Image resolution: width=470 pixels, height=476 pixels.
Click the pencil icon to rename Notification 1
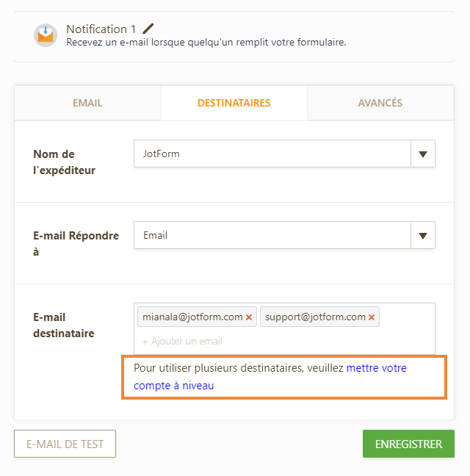(148, 29)
